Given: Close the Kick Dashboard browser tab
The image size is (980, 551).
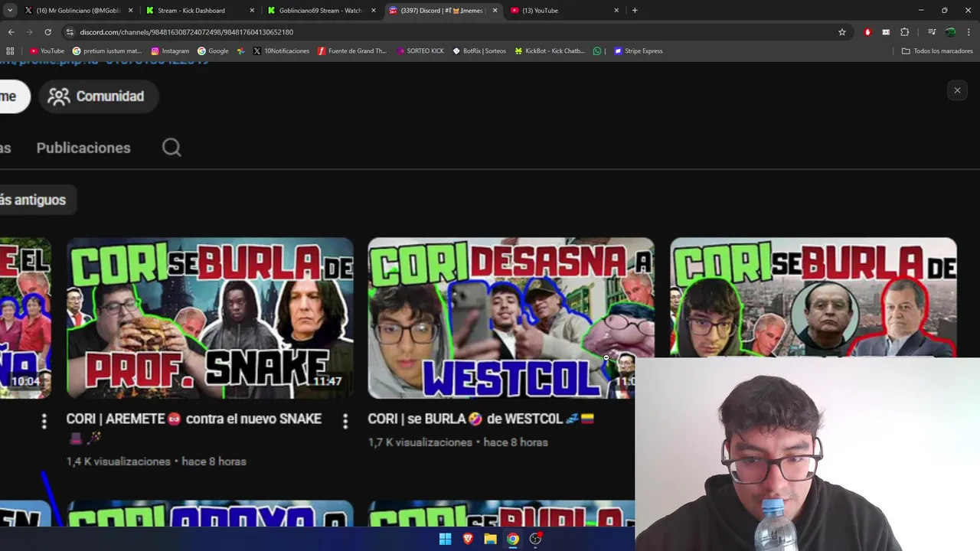Looking at the screenshot, I should coord(252,11).
